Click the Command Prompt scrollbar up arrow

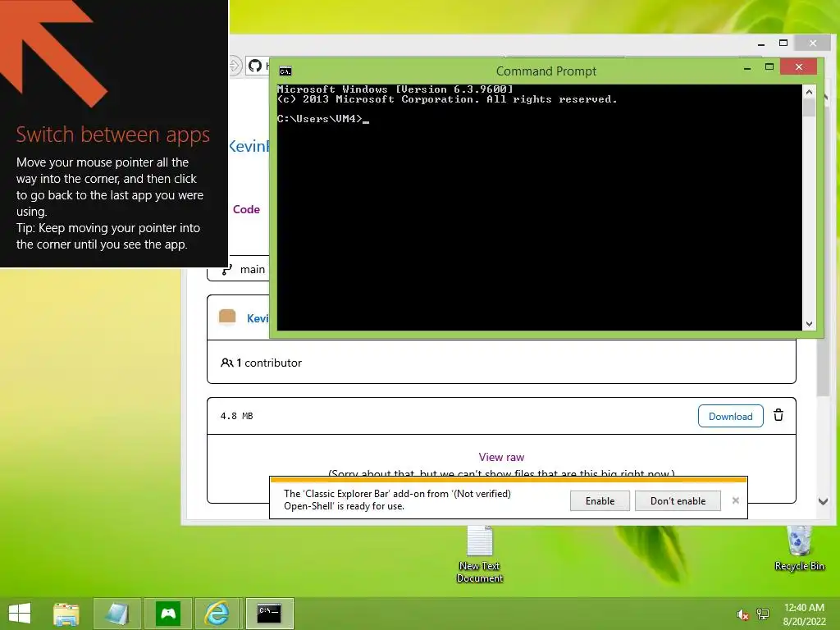(x=809, y=92)
